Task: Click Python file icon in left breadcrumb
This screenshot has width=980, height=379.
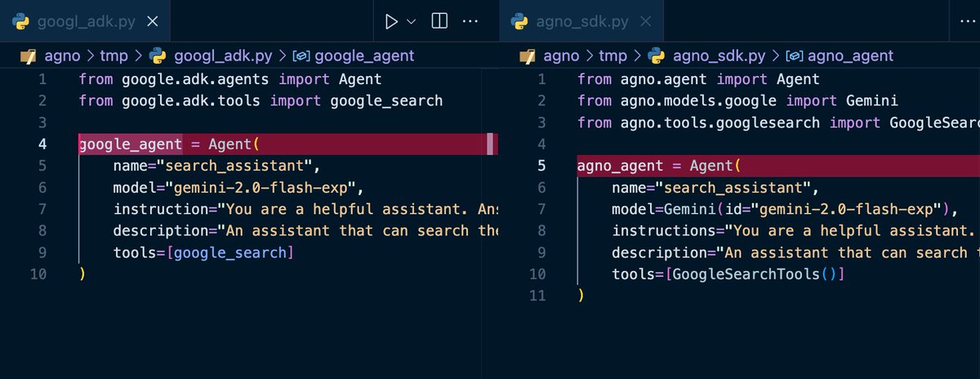Action: (158, 56)
